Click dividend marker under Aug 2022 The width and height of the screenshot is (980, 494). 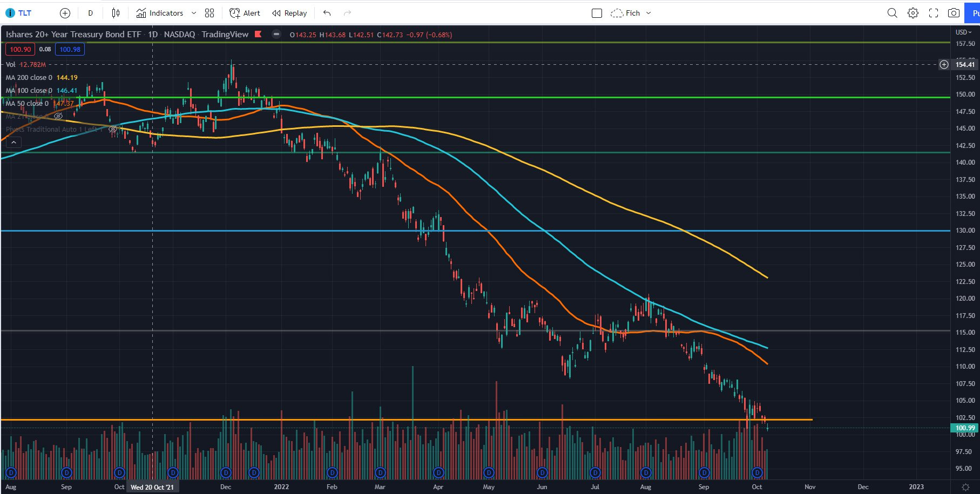(x=646, y=473)
